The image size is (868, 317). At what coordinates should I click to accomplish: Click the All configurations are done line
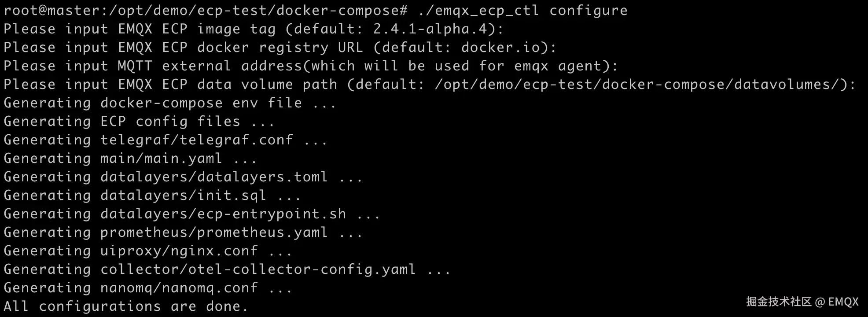click(x=126, y=306)
